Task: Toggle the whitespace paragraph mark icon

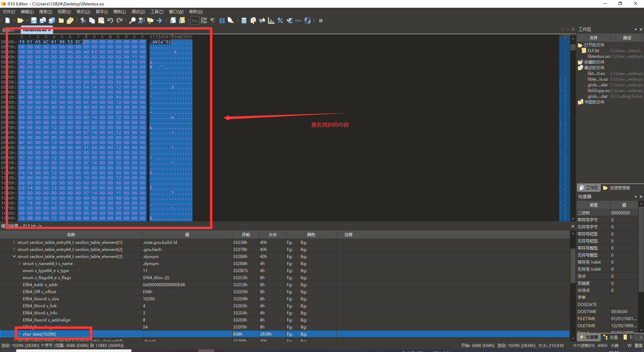Action: pyautogui.click(x=213, y=20)
